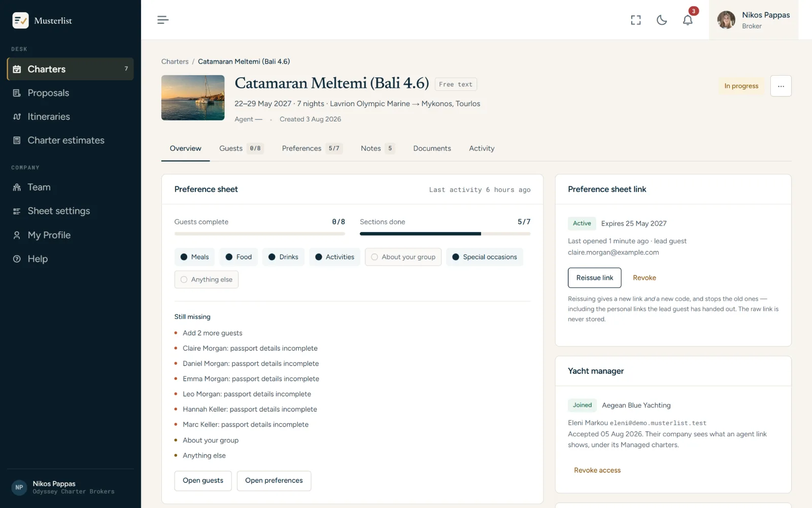Click Revoke access for yacht manager
The height and width of the screenshot is (508, 812).
click(597, 470)
